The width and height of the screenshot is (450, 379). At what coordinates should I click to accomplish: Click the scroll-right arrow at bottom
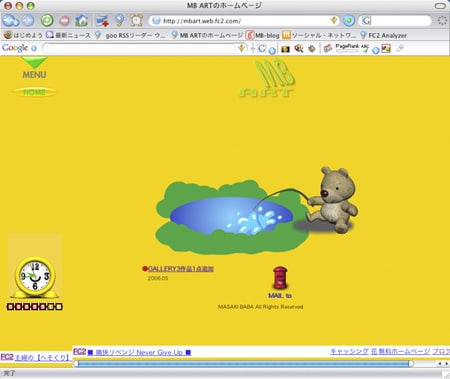tap(446, 364)
